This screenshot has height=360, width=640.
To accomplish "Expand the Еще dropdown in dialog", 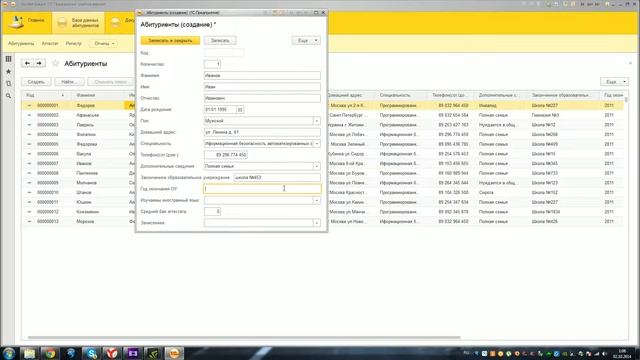I will tap(306, 40).
